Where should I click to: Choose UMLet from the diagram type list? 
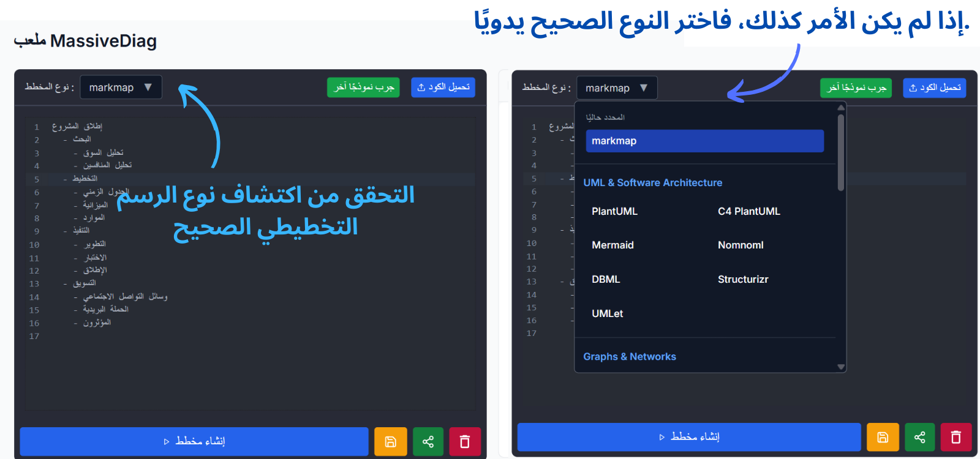(607, 313)
